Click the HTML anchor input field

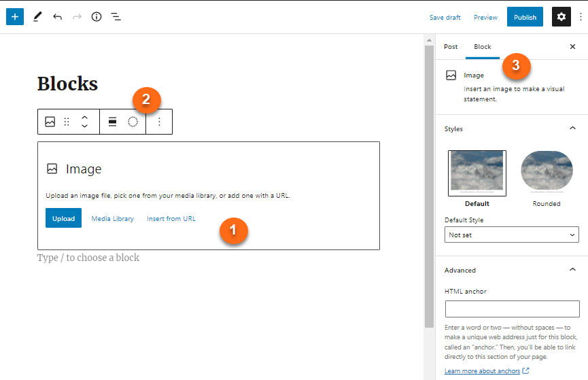[512, 309]
